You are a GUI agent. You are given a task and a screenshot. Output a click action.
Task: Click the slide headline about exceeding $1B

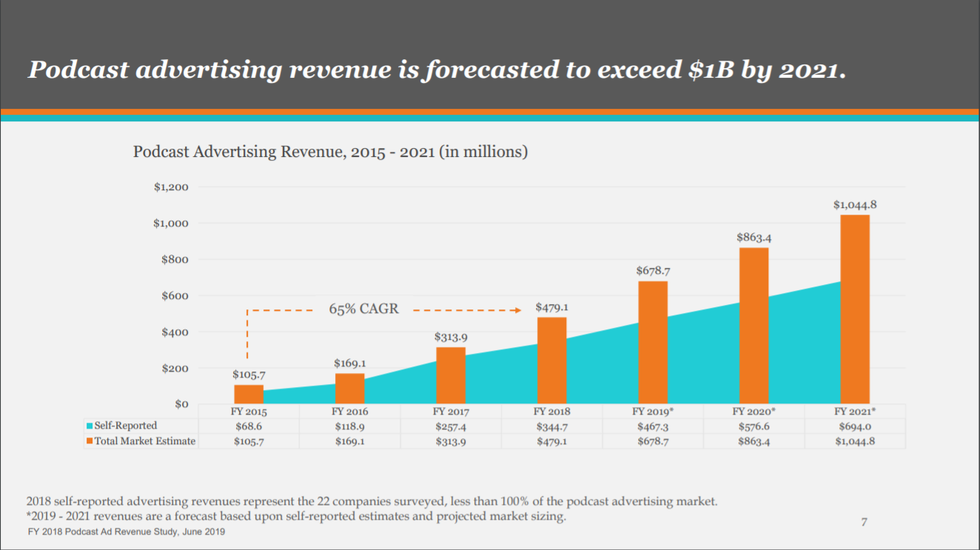click(x=437, y=70)
